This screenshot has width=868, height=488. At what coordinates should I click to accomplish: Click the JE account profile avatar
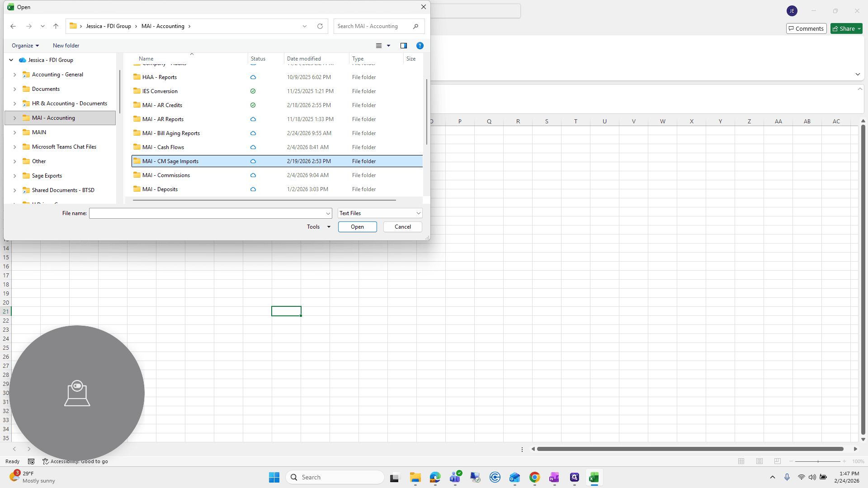pos(792,11)
